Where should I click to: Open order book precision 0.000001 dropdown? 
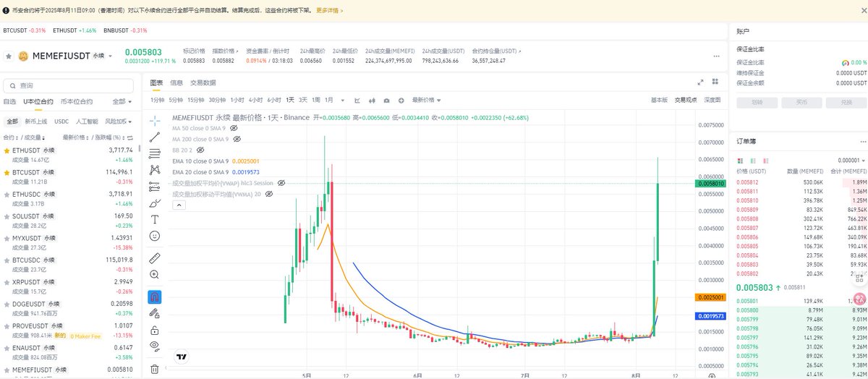[851, 160]
